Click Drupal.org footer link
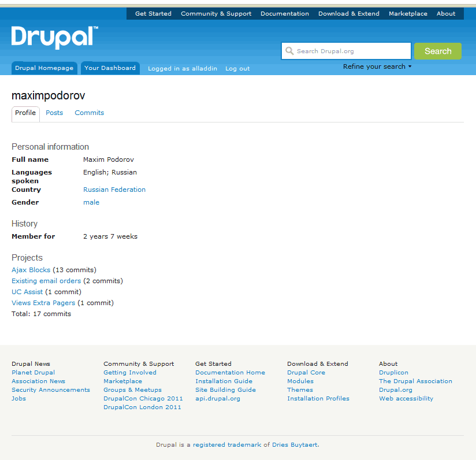The height and width of the screenshot is (460, 476). coord(396,390)
